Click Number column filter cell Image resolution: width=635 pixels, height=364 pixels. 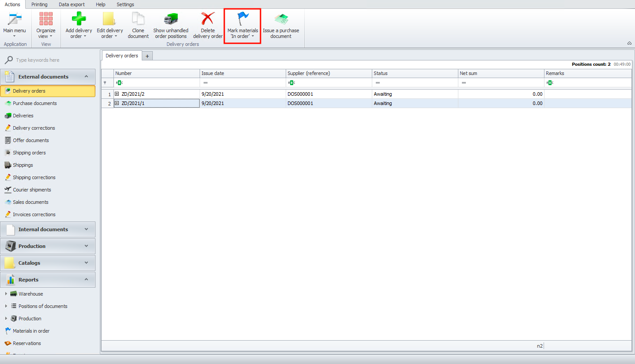tap(157, 83)
